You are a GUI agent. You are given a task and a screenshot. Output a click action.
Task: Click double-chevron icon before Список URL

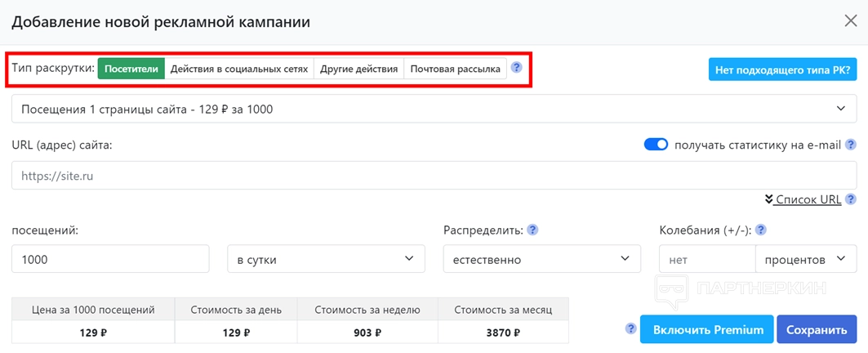(x=768, y=199)
